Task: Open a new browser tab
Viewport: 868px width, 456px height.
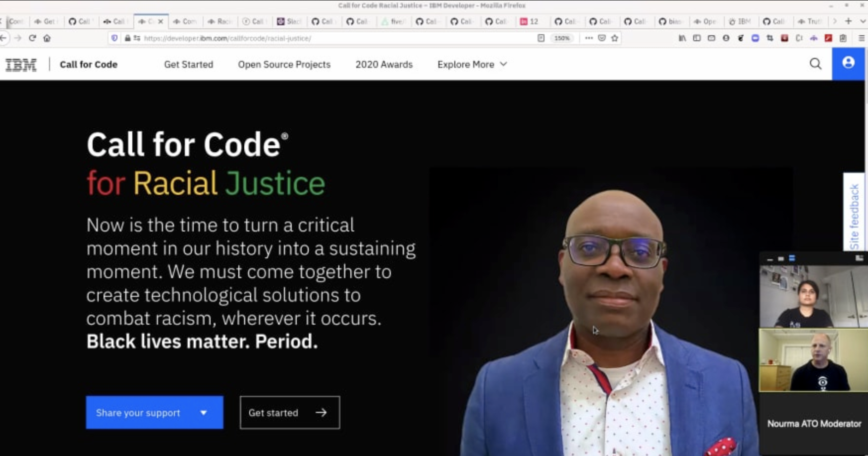Action: [848, 21]
